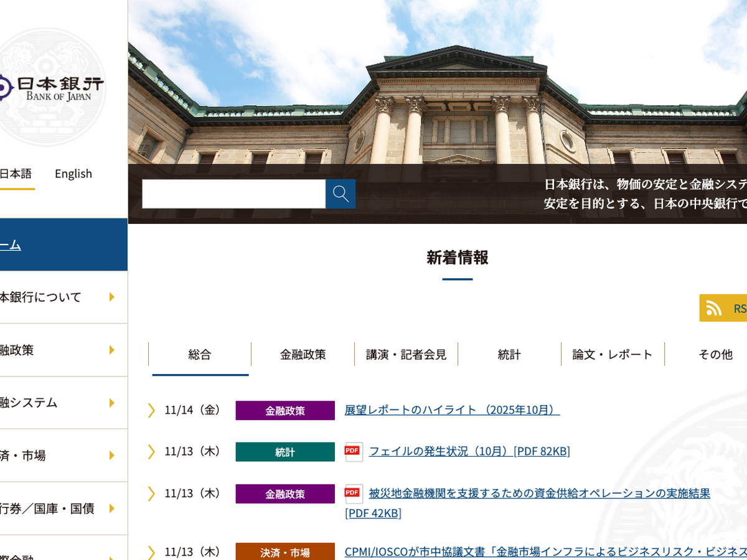
Task: Expand the 金融政策 sidebar menu arrow
Action: pyautogui.click(x=112, y=350)
